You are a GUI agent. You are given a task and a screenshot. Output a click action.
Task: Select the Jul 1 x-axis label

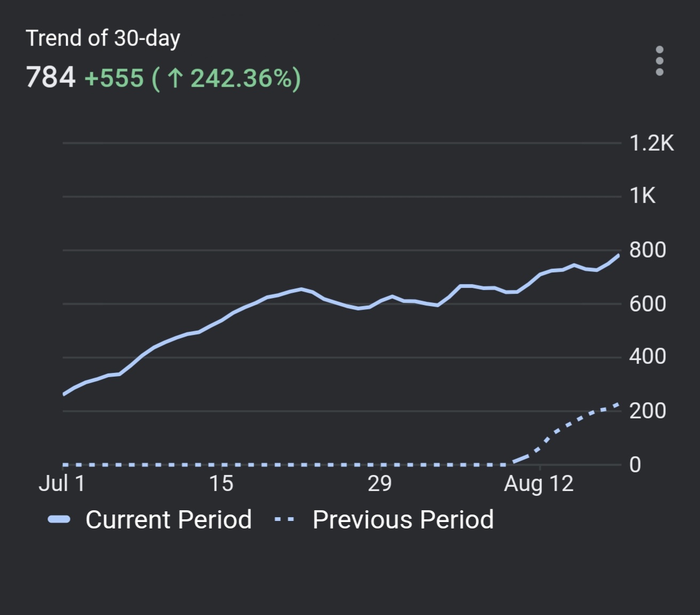[x=62, y=483]
